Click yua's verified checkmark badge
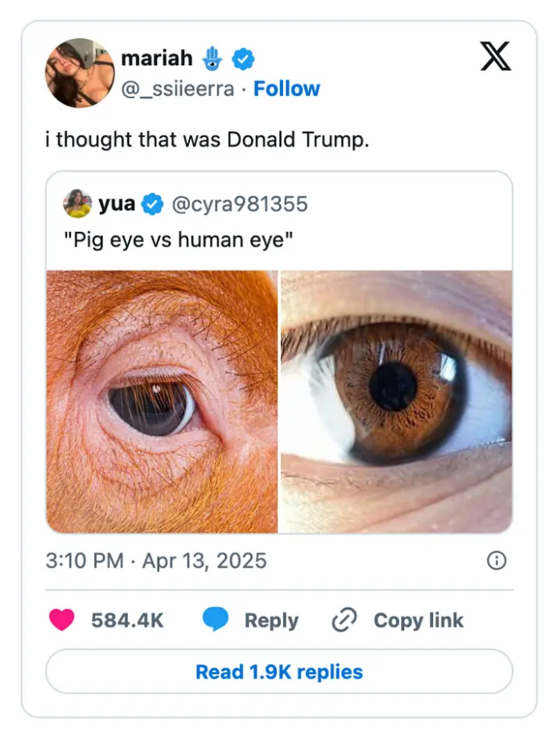The image size is (560, 736). coord(150,204)
